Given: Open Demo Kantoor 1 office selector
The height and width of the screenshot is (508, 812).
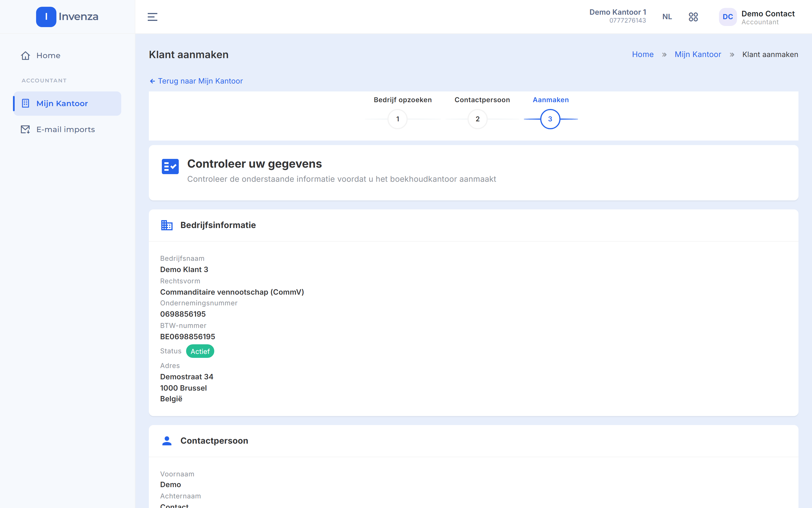Looking at the screenshot, I should [x=617, y=16].
